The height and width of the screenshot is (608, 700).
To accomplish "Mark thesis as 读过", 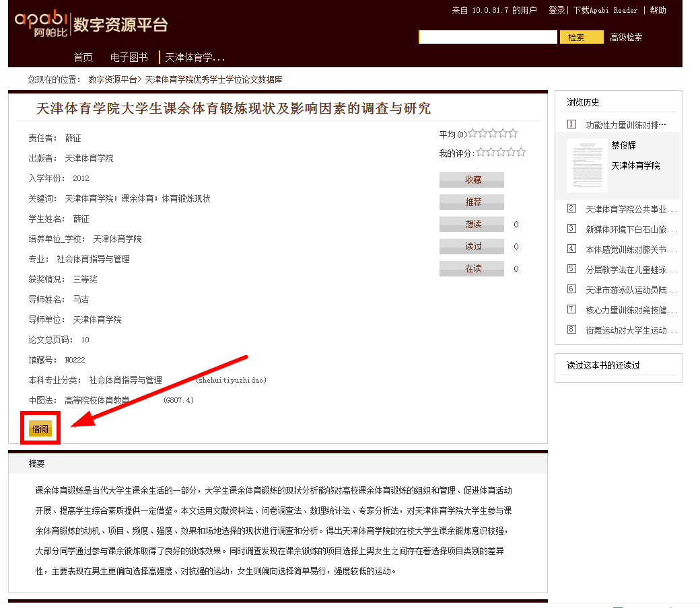I will [471, 246].
